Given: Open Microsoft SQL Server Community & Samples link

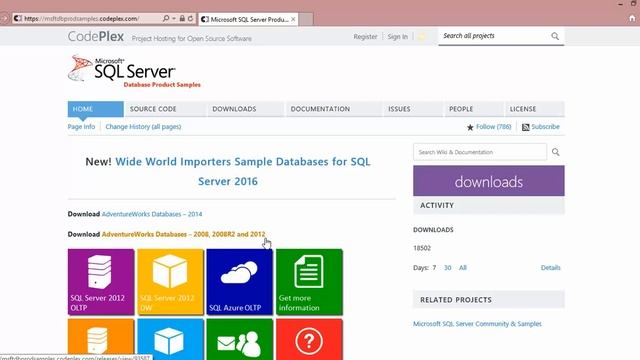Looking at the screenshot, I should (x=477, y=324).
